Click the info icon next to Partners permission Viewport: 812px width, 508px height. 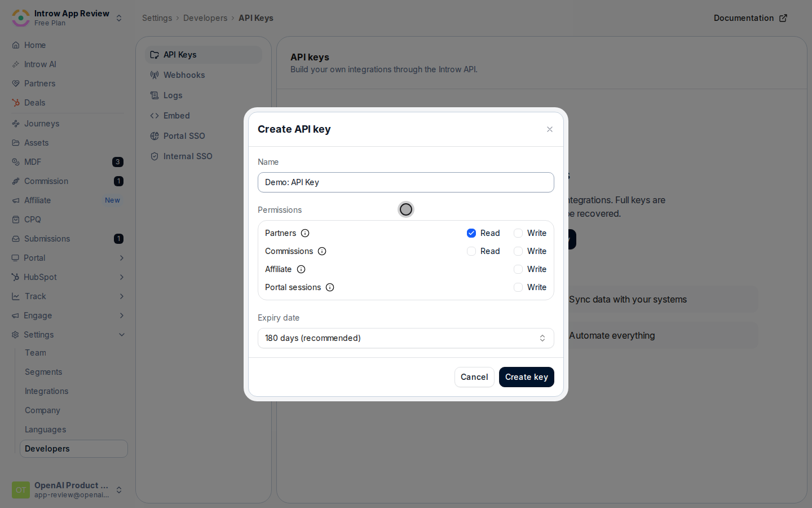click(x=305, y=233)
